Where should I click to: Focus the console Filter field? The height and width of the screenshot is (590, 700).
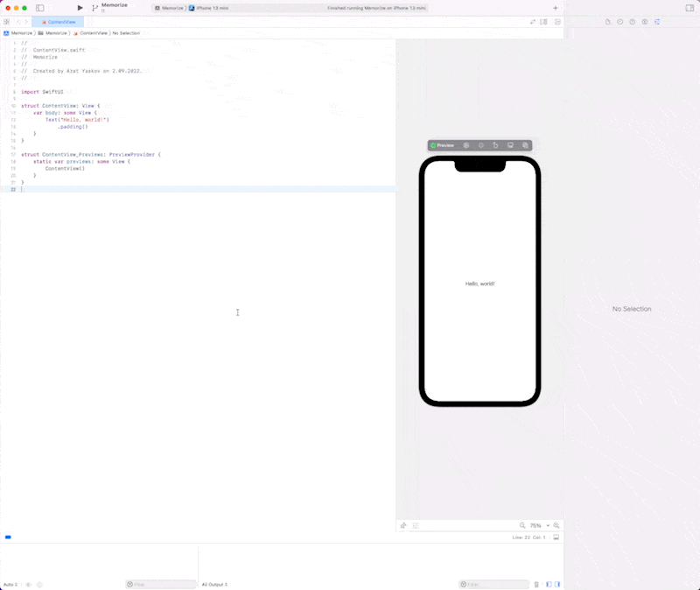pyautogui.click(x=494, y=584)
